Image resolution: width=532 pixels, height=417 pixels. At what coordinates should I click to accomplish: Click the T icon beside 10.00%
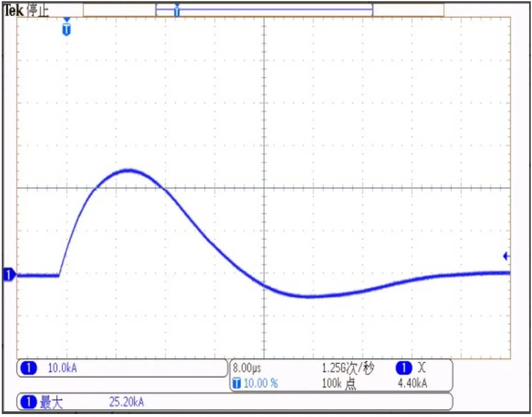coord(236,382)
